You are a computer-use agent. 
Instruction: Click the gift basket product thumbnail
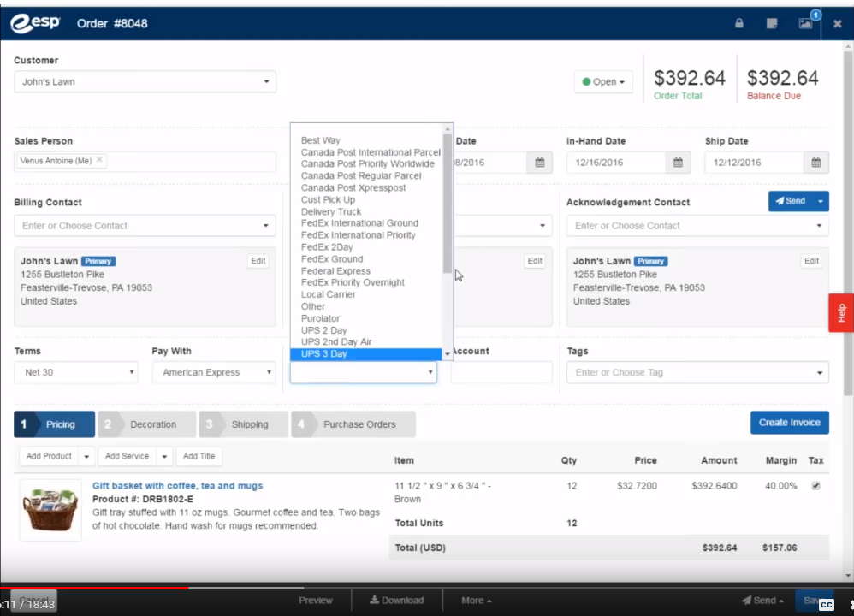coord(50,510)
